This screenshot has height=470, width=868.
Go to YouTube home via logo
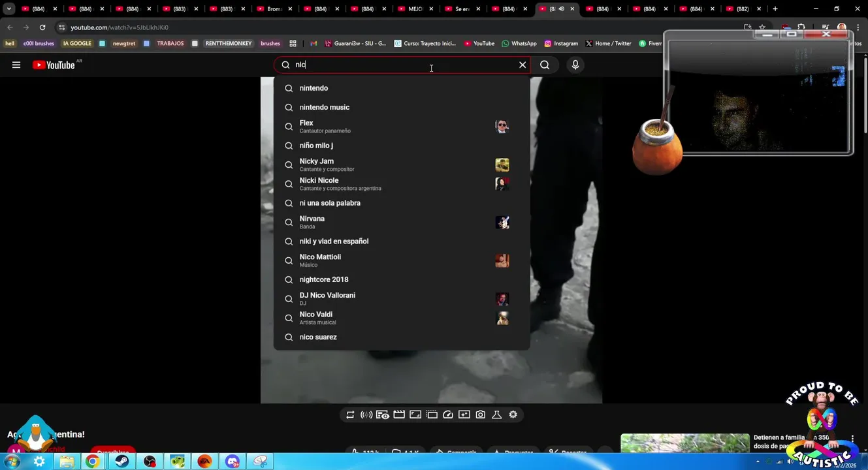pyautogui.click(x=54, y=65)
